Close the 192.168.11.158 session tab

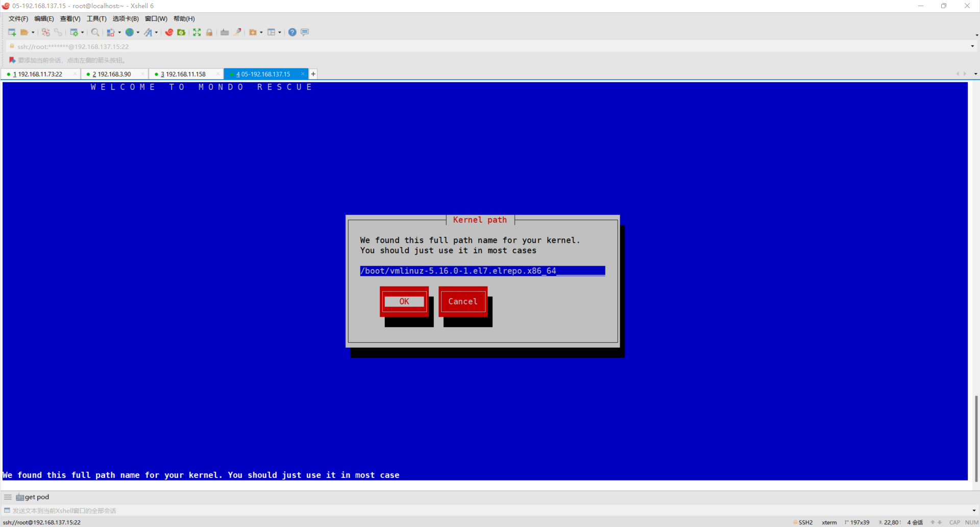point(218,74)
